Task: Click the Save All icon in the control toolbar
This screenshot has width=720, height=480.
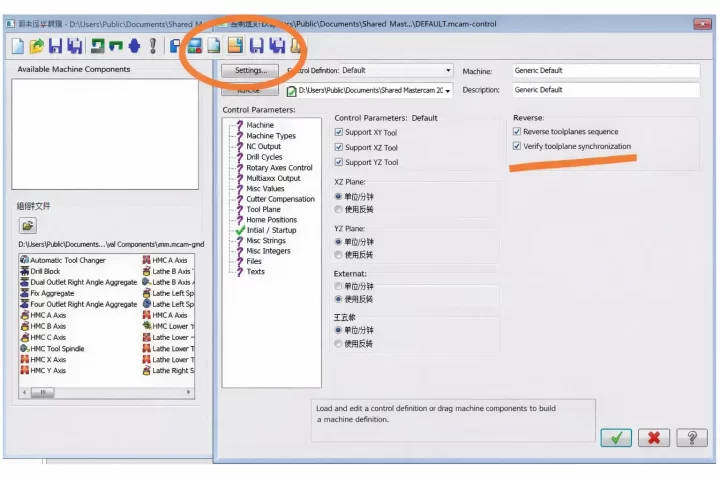Action: (277, 46)
